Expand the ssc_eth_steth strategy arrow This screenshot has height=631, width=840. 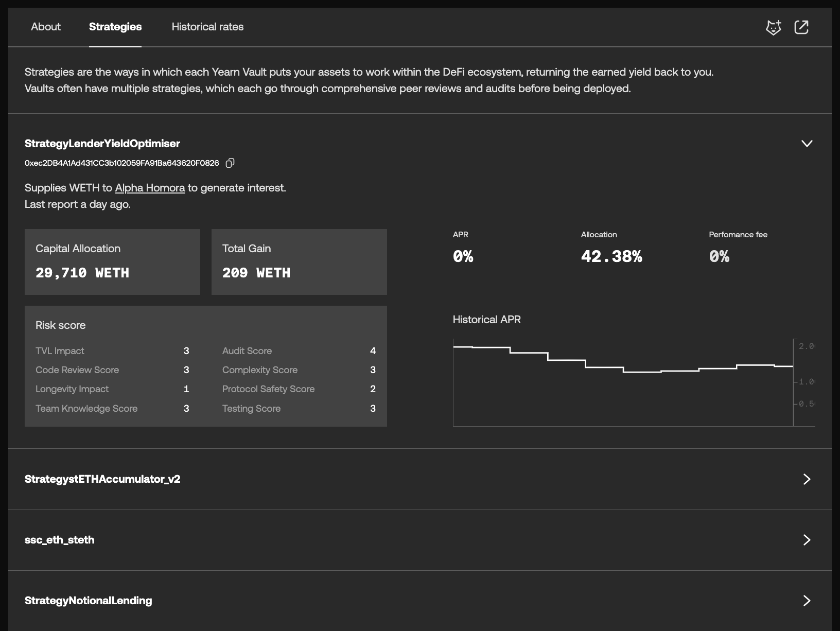click(807, 540)
